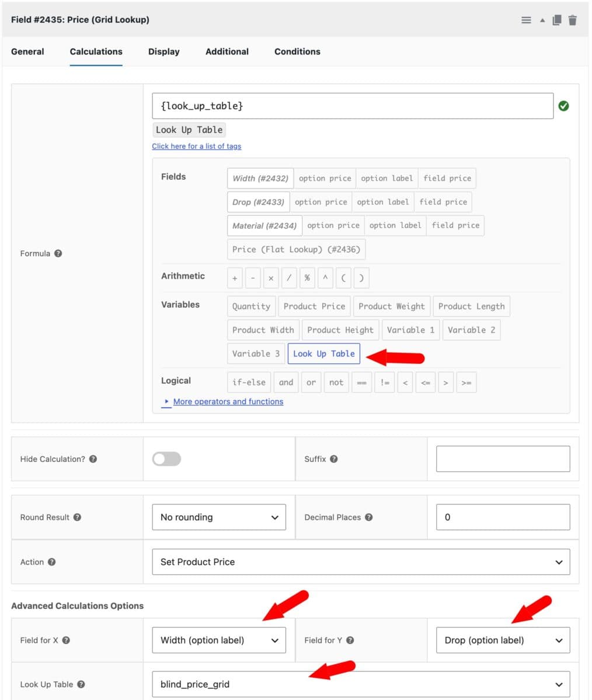This screenshot has height=700, width=592.
Task: Open help icon beside Look Up Table label
Action: (x=81, y=685)
